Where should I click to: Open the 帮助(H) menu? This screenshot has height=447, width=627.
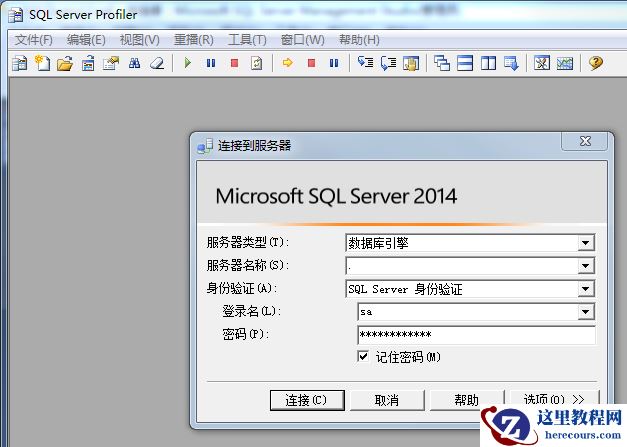pos(359,40)
